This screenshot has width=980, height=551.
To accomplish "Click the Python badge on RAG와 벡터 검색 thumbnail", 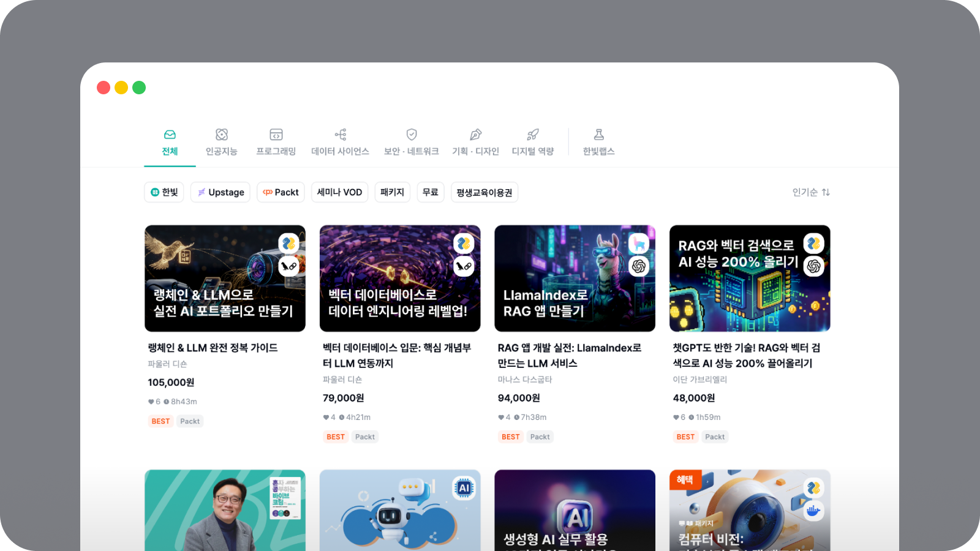I will point(814,244).
